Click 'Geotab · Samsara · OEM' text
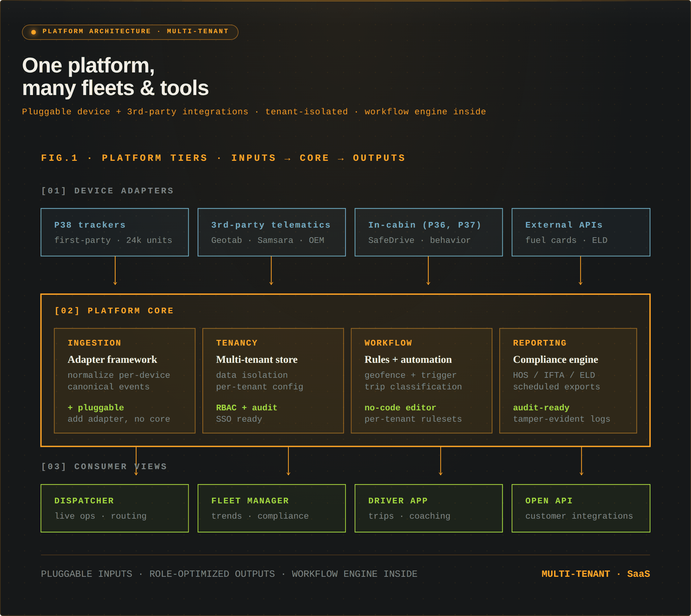This screenshot has height=616, width=691. (268, 240)
